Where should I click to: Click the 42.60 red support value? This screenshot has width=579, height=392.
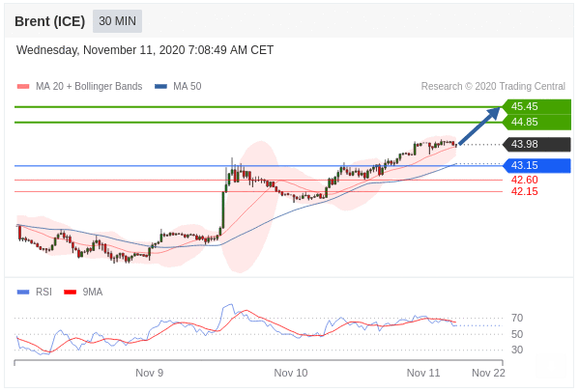(524, 180)
